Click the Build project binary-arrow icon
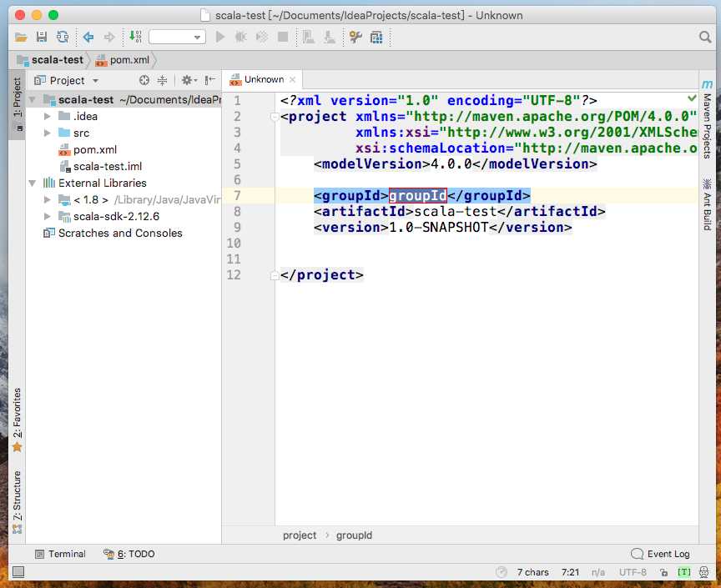This screenshot has height=588, width=721. (x=136, y=37)
